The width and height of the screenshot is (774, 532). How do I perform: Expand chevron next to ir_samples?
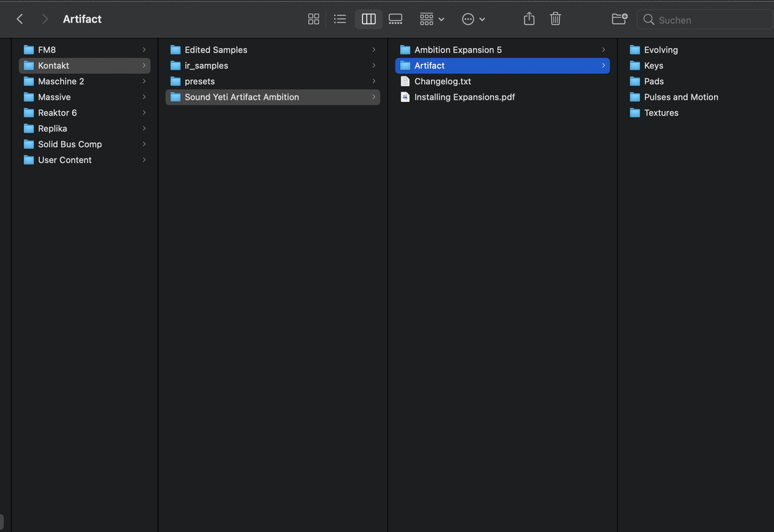373,66
